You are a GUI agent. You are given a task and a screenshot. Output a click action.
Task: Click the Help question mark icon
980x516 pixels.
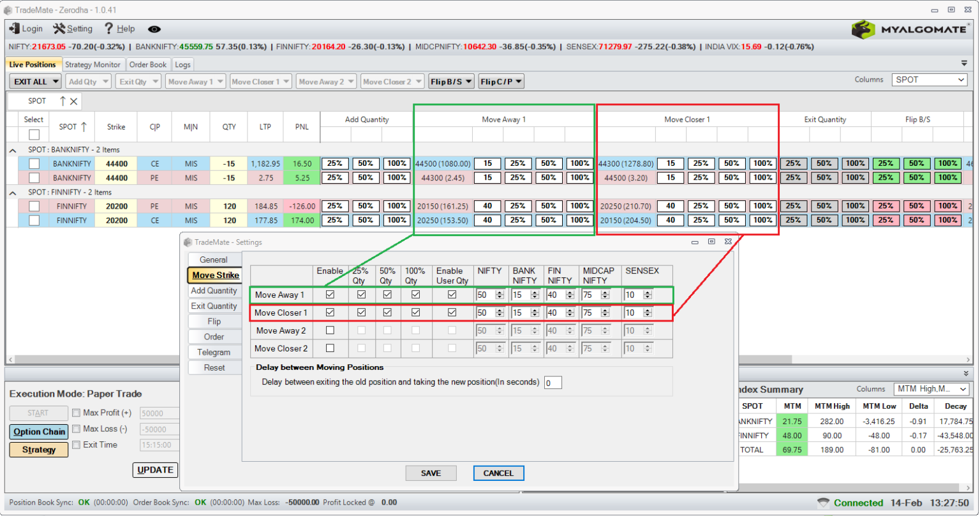click(108, 28)
